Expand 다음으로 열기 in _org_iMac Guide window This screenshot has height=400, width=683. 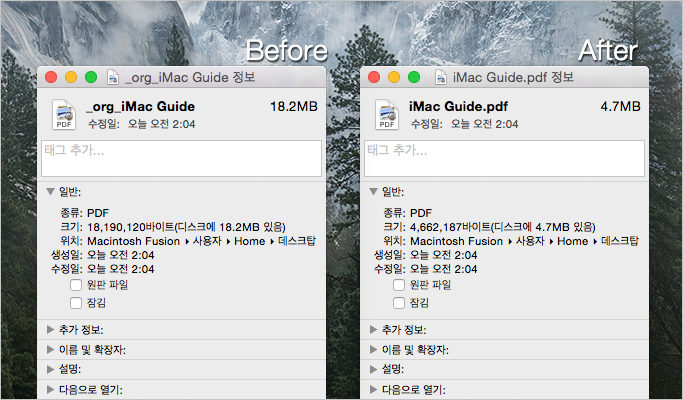tap(51, 390)
